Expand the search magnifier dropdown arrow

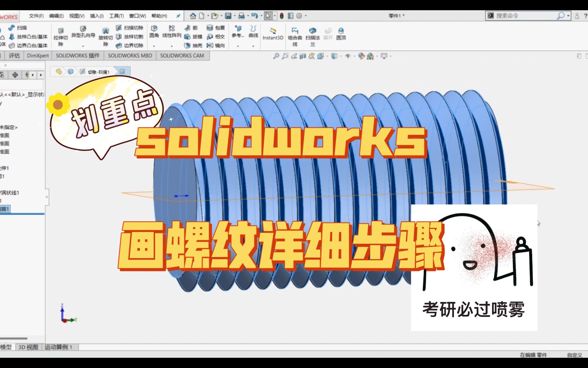click(x=568, y=16)
